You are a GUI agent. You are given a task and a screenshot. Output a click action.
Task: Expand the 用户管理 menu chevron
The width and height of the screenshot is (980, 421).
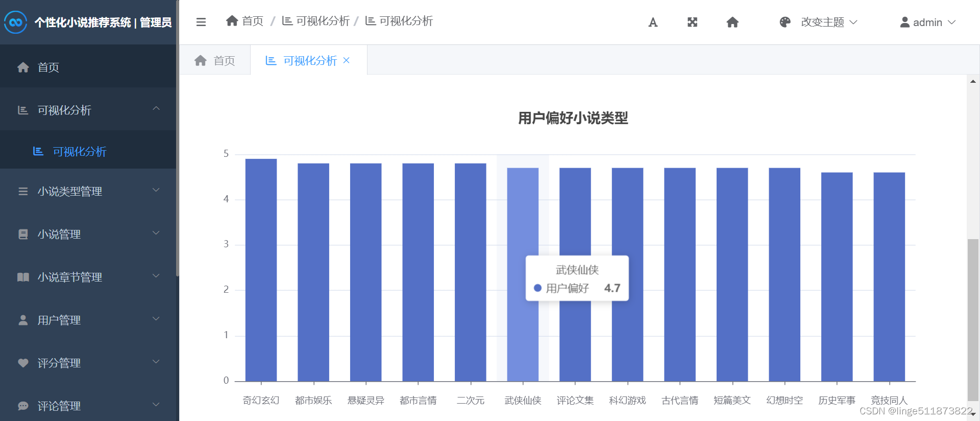coord(156,319)
